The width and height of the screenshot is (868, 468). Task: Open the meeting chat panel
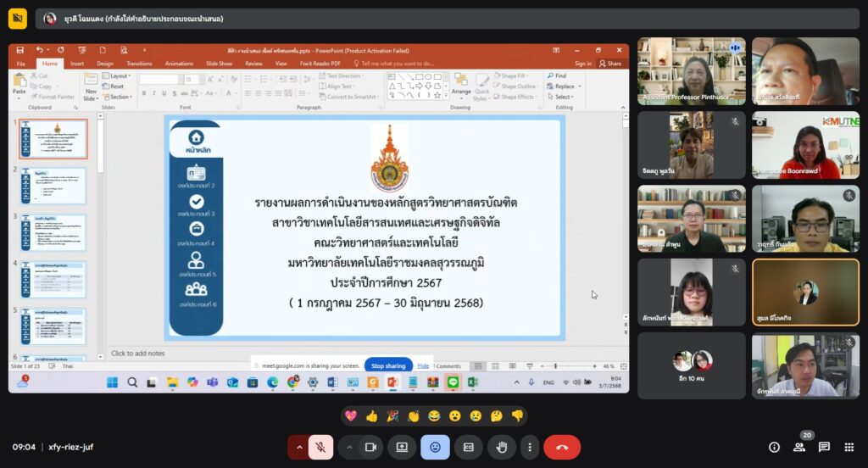tap(824, 447)
